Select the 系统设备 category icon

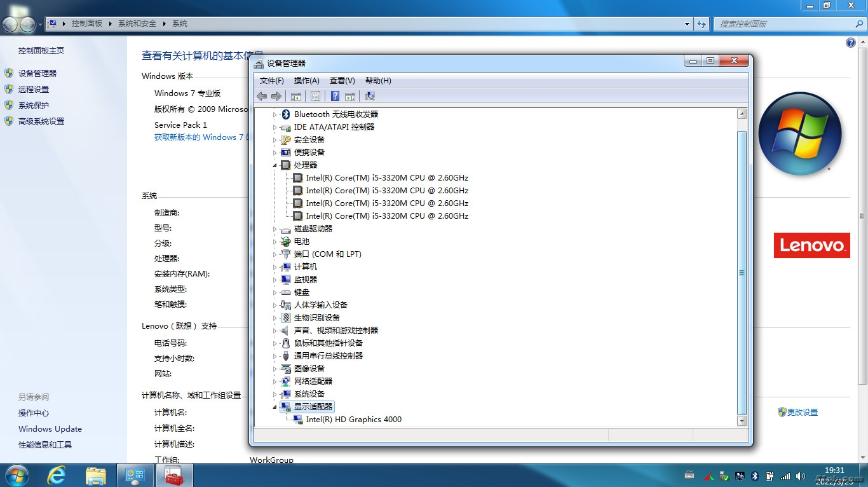click(286, 394)
